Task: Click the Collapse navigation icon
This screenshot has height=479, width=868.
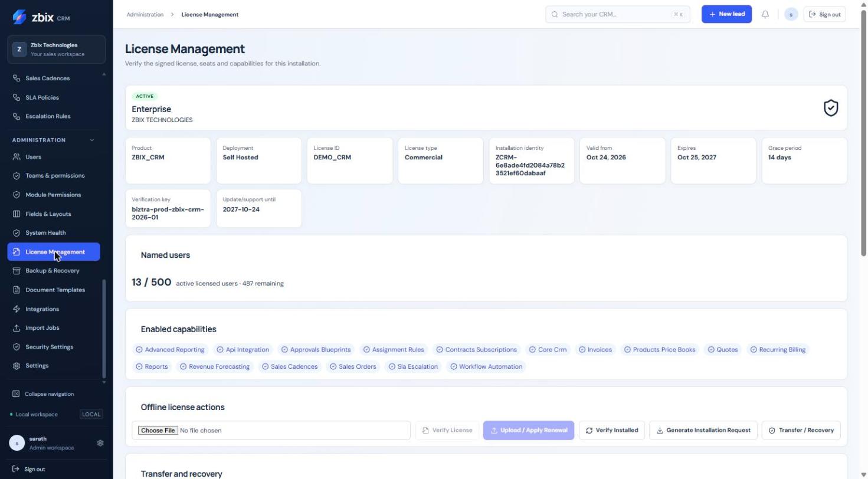Action: coord(16,394)
